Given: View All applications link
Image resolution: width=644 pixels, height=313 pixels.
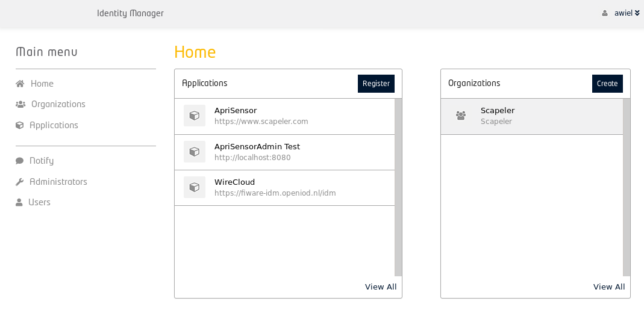Looking at the screenshot, I should click(x=381, y=287).
